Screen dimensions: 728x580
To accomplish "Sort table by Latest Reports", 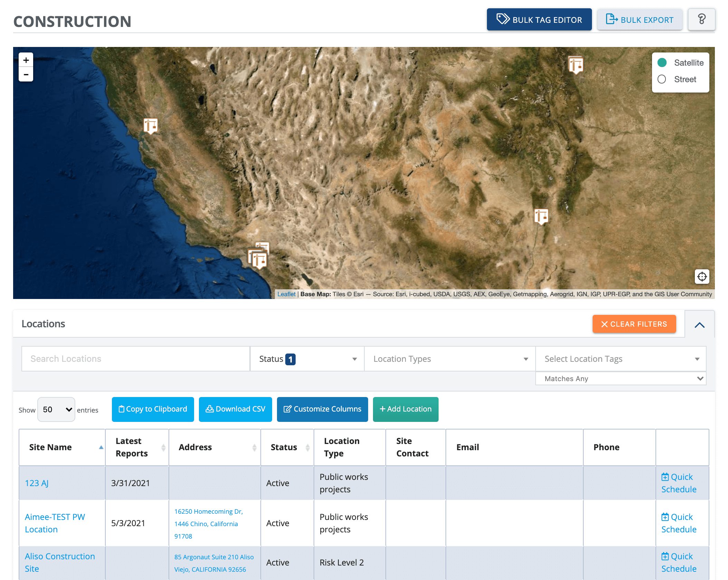I will click(x=137, y=447).
